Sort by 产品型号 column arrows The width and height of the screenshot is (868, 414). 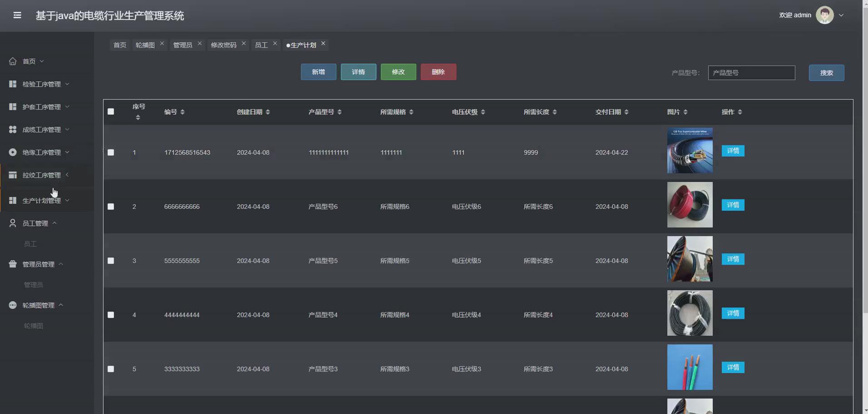pos(340,112)
